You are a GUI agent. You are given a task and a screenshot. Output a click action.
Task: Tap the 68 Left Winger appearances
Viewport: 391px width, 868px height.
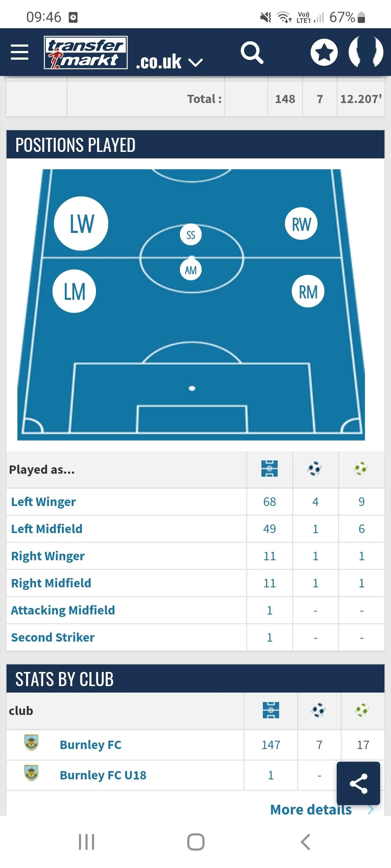(x=269, y=502)
